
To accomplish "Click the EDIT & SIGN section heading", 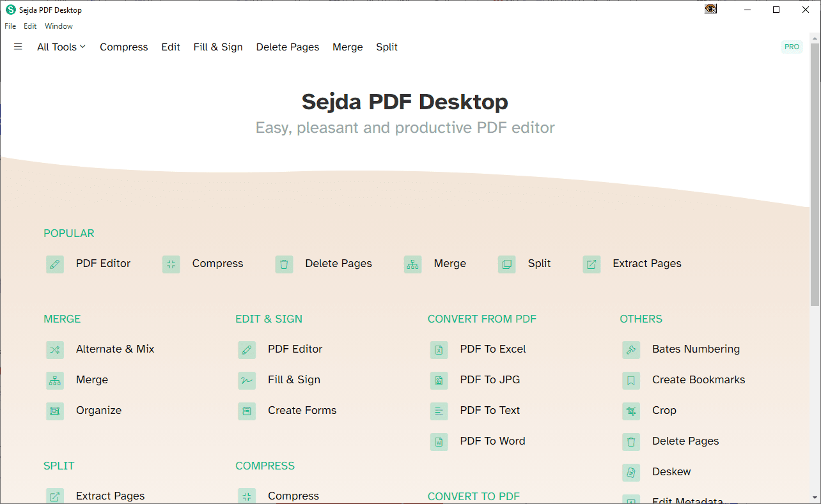I will pos(269,319).
